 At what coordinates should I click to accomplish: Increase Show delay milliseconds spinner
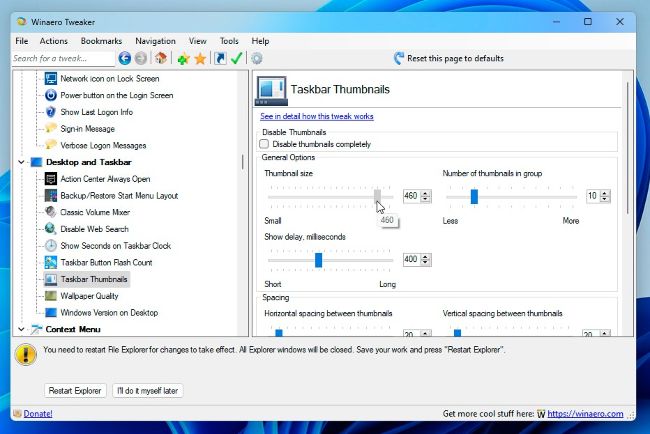[x=425, y=257]
